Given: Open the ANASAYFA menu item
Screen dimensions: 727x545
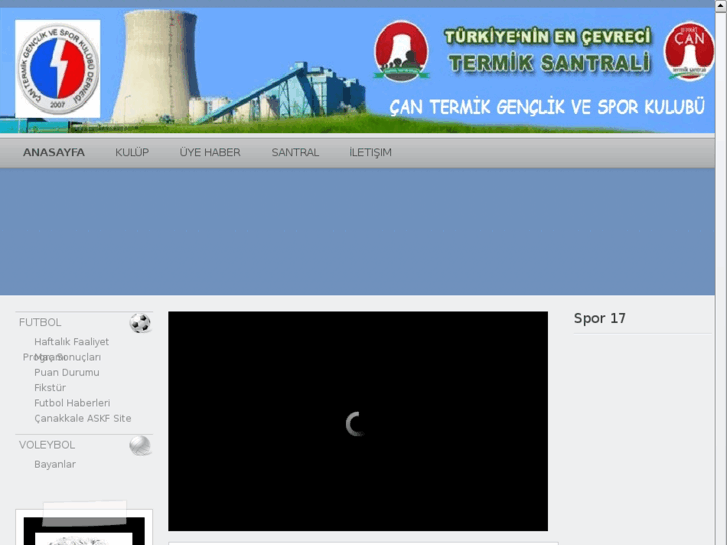Looking at the screenshot, I should [x=54, y=152].
